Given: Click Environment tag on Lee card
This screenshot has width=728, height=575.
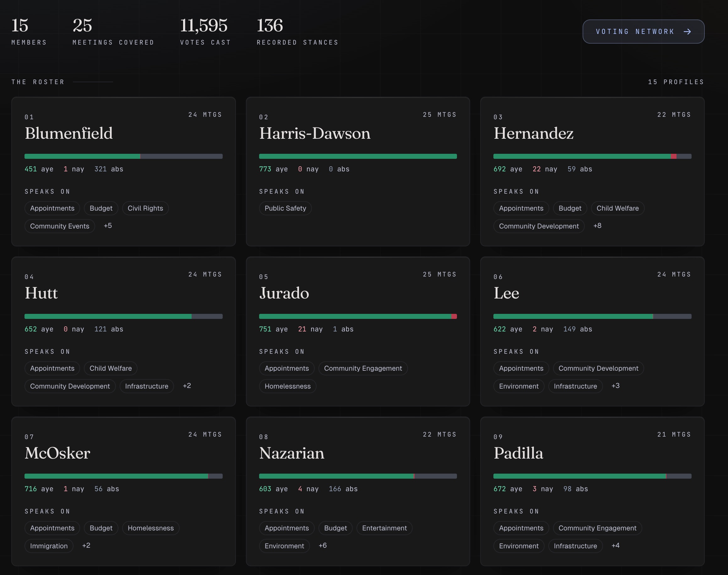Looking at the screenshot, I should click(519, 386).
